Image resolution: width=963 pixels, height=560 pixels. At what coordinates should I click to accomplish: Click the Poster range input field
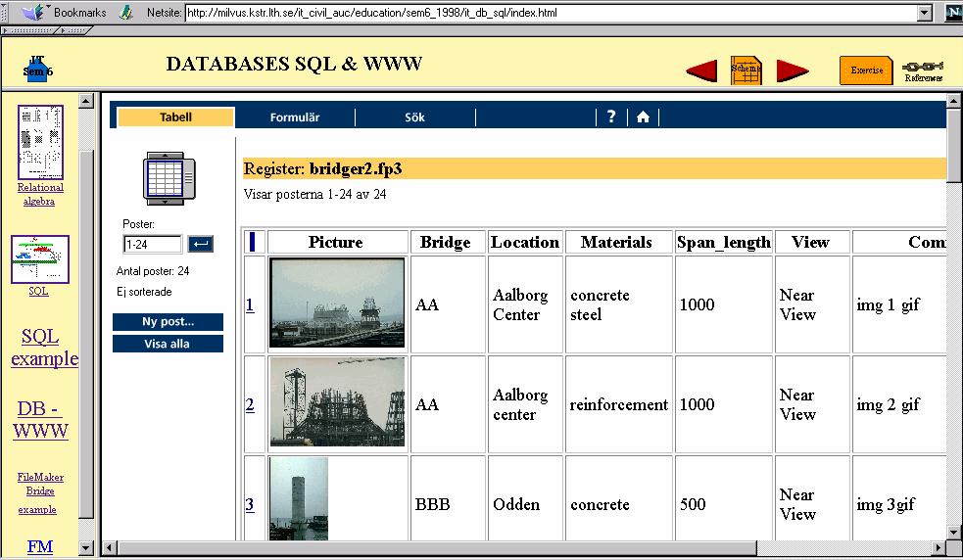[x=152, y=244]
